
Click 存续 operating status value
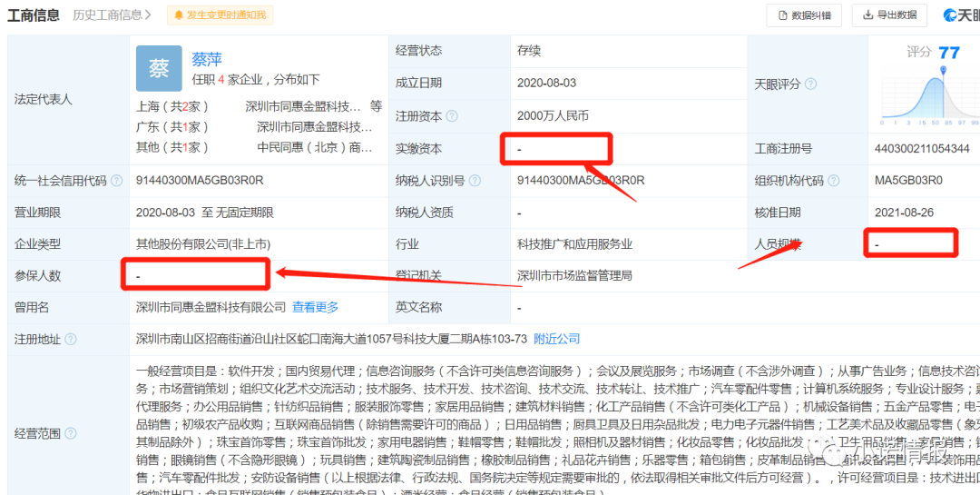[529, 51]
